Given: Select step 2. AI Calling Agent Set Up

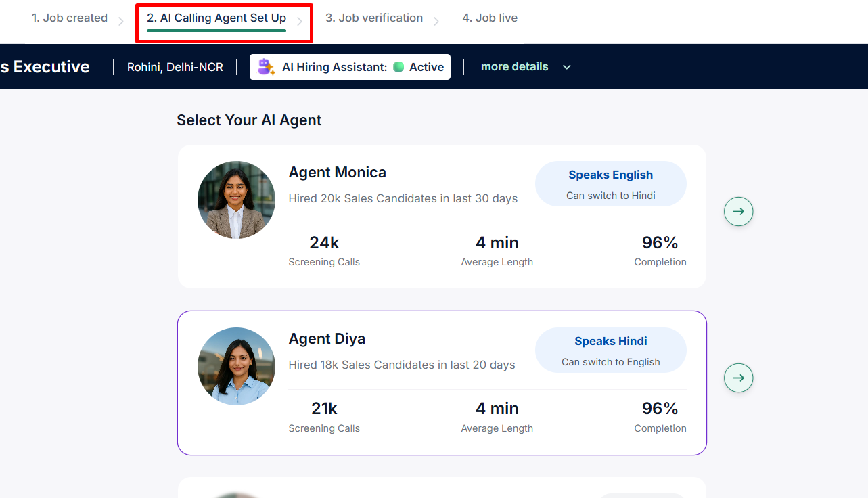Looking at the screenshot, I should point(216,18).
